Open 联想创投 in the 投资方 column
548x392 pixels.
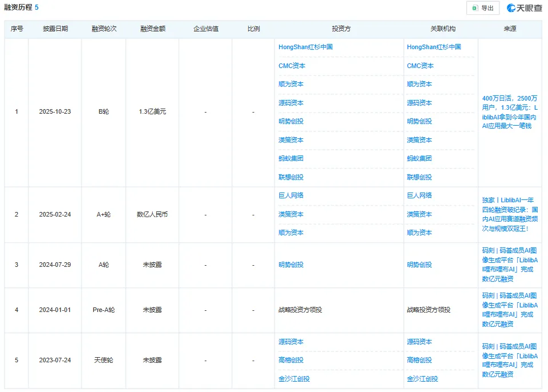pos(291,177)
